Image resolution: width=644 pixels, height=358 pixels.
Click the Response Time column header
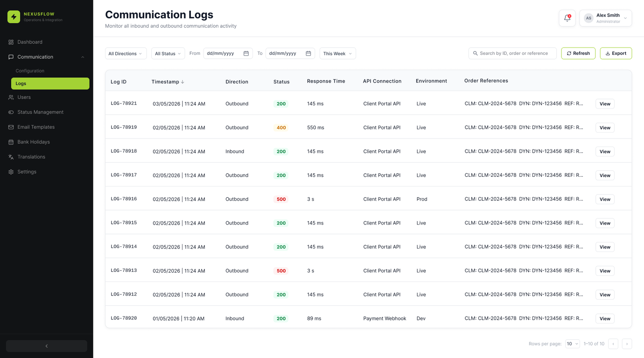(x=326, y=81)
